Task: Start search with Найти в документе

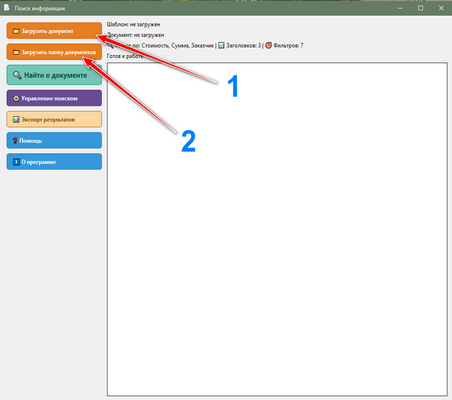Action: point(54,75)
